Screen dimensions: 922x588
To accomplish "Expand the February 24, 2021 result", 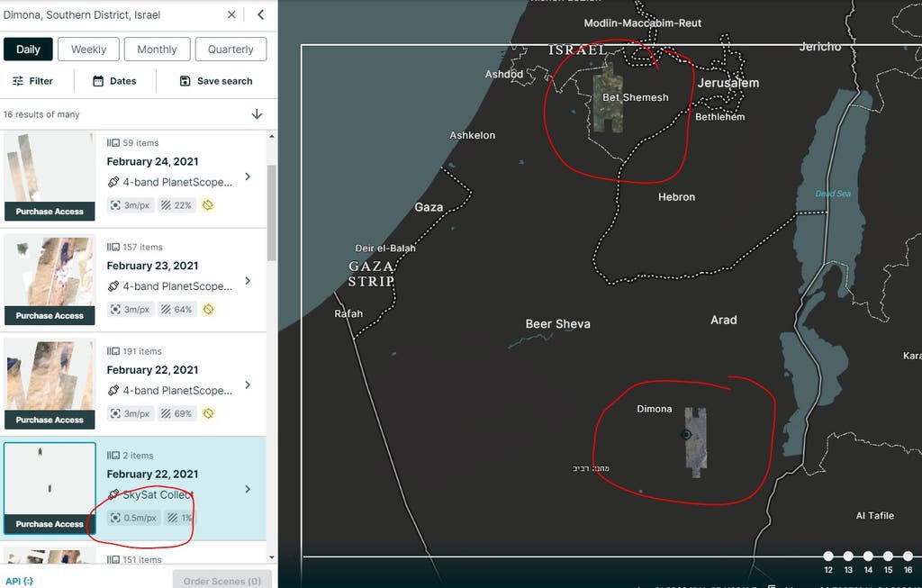I will click(248, 176).
